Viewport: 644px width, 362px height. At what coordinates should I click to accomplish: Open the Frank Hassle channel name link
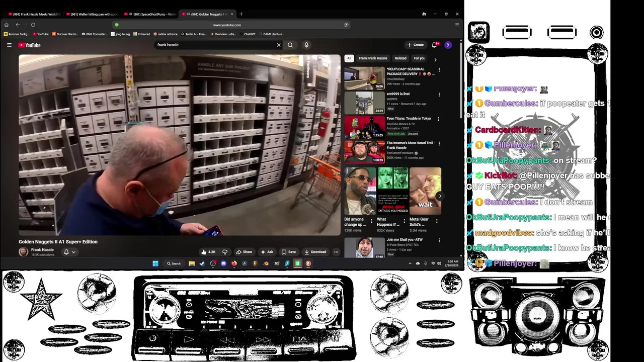(x=42, y=250)
